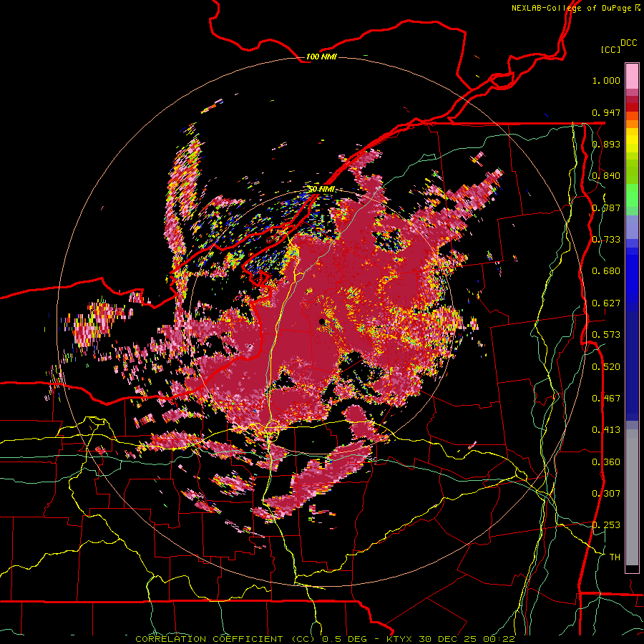Click the DCC label above color scale
644x644 pixels.
click(628, 43)
